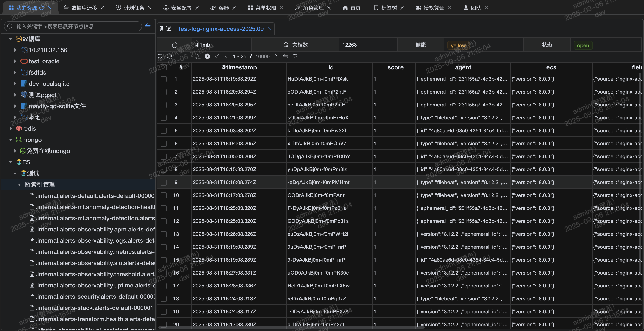The width and height of the screenshot is (644, 331).
Task: Click the document icon next to 索引管理
Action: (28, 185)
